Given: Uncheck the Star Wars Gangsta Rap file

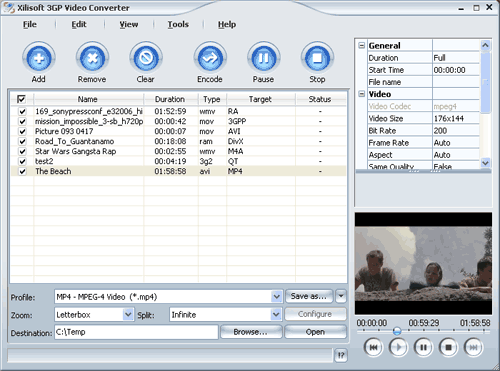Looking at the screenshot, I should (x=22, y=151).
